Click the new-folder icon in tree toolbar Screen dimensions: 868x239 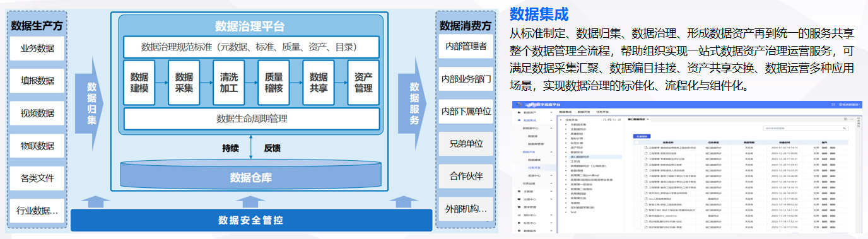coord(609,120)
